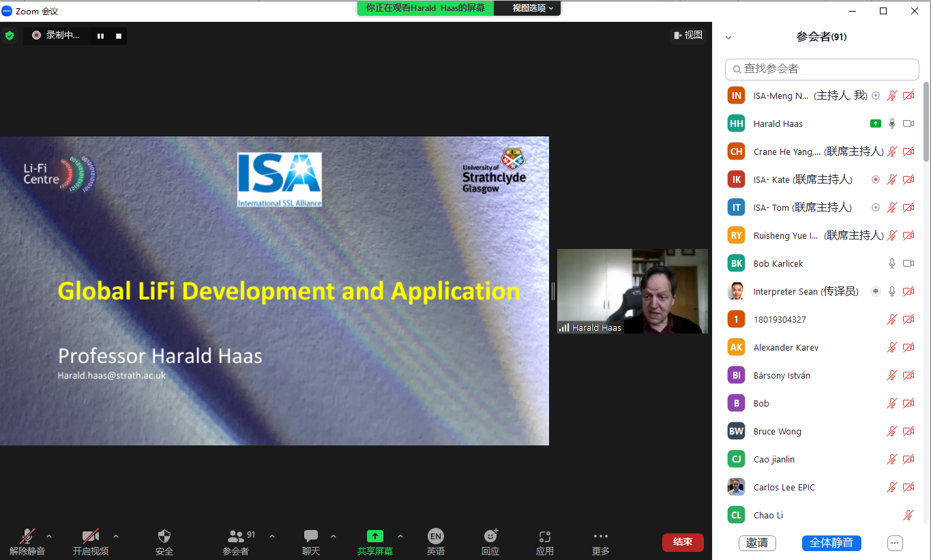Image resolution: width=931 pixels, height=560 pixels.
Task: Click the find participants search field
Action: tap(822, 69)
